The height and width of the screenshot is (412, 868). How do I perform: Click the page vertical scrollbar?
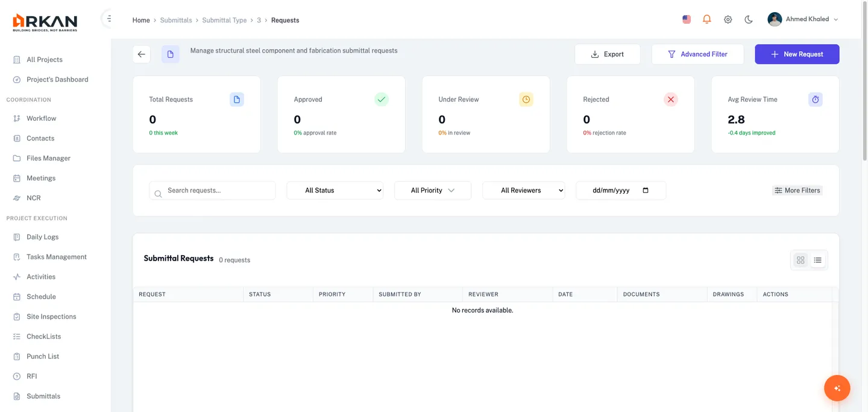click(x=864, y=90)
